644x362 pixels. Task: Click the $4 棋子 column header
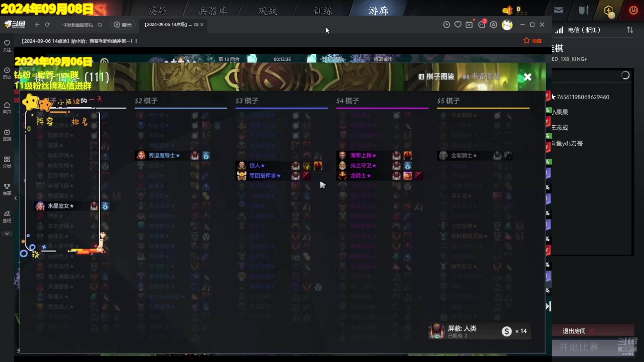tap(348, 101)
